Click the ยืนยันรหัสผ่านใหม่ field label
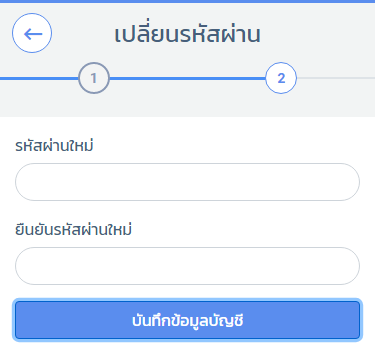 tap(73, 230)
